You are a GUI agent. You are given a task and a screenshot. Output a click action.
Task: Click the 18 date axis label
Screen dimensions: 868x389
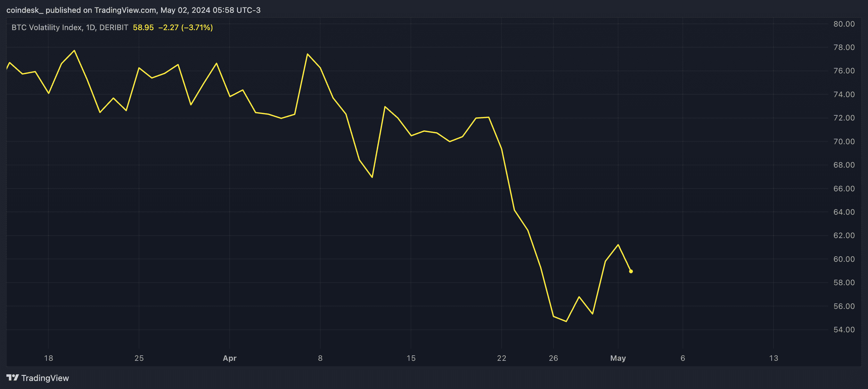point(48,358)
